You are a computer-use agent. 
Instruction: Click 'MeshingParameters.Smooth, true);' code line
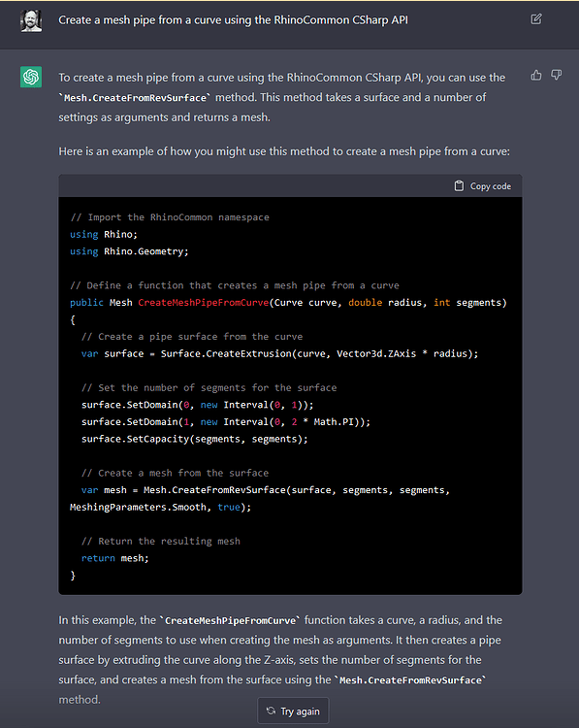tap(161, 508)
